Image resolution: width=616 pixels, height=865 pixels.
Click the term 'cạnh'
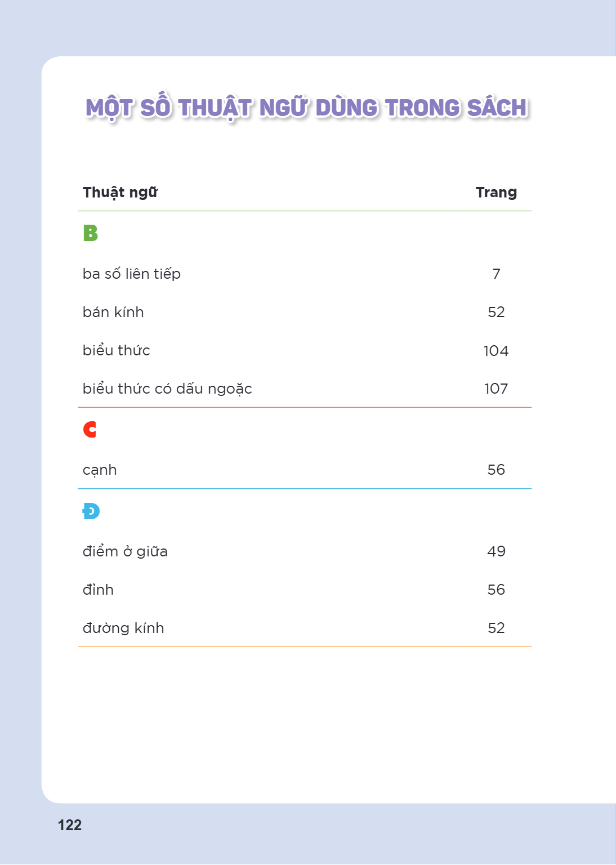coord(100,470)
